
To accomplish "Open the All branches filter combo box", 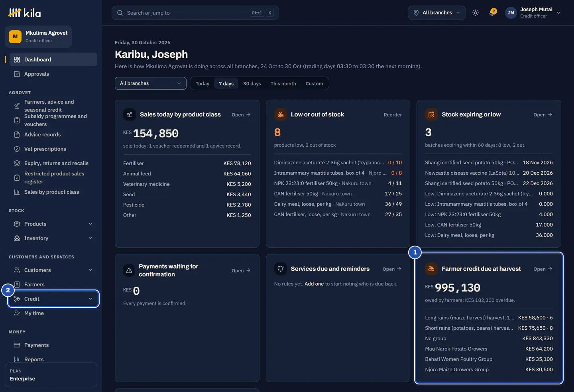I will pos(151,83).
